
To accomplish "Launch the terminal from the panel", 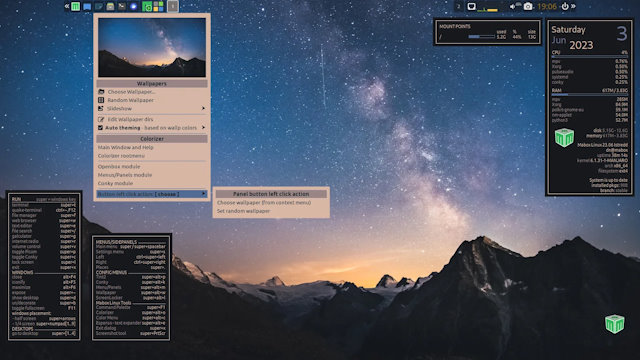I will (122, 6).
